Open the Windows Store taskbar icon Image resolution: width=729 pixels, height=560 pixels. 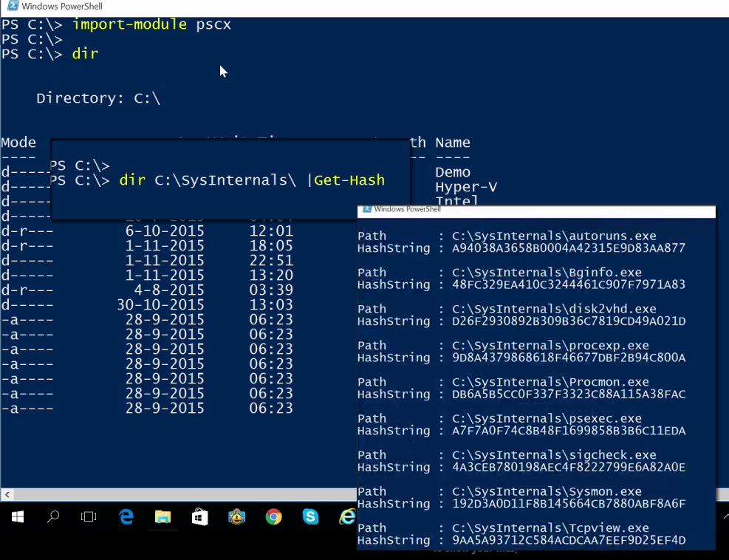point(200,516)
